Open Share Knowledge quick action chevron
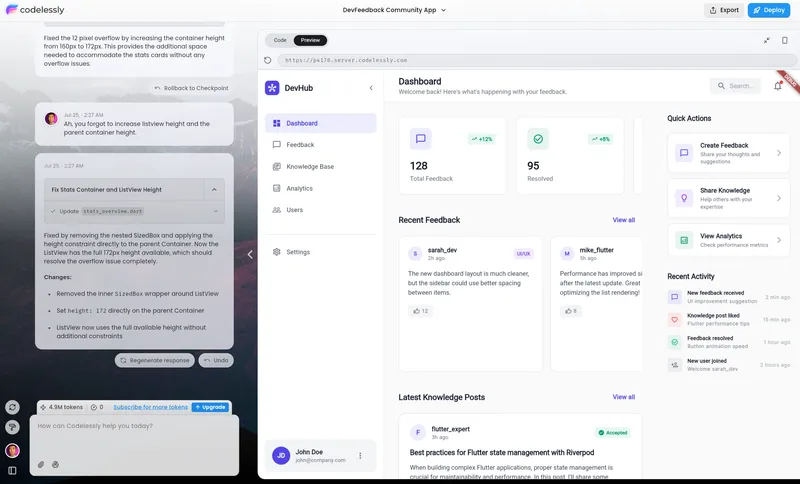800x484 pixels. (779, 198)
